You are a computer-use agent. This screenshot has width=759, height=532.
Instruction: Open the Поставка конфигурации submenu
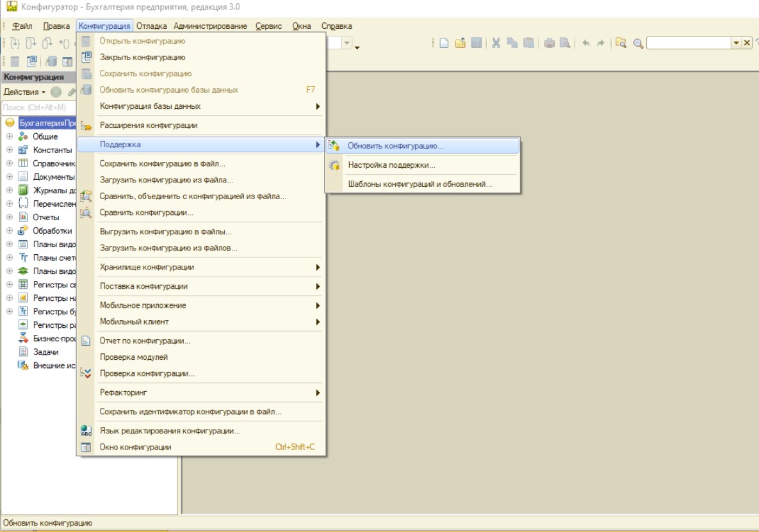[201, 286]
